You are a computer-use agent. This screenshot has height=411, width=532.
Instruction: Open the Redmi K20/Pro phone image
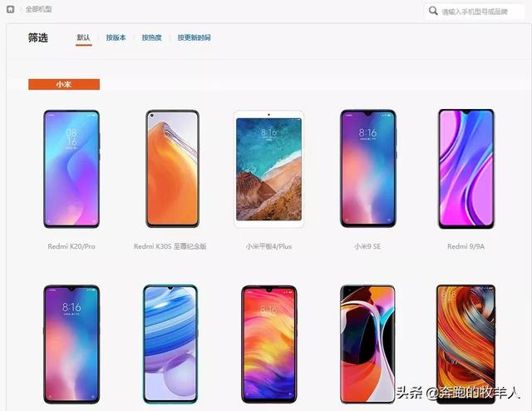coord(71,169)
